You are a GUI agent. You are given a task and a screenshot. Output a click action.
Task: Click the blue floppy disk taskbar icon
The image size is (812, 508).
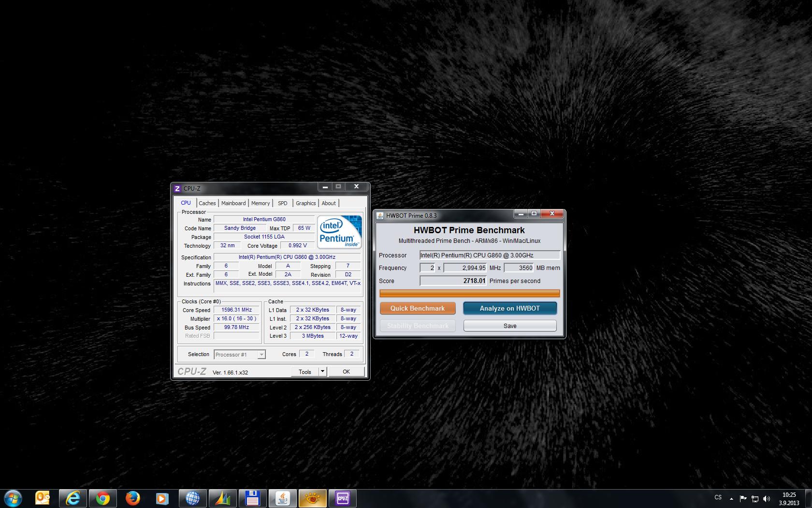(x=252, y=498)
